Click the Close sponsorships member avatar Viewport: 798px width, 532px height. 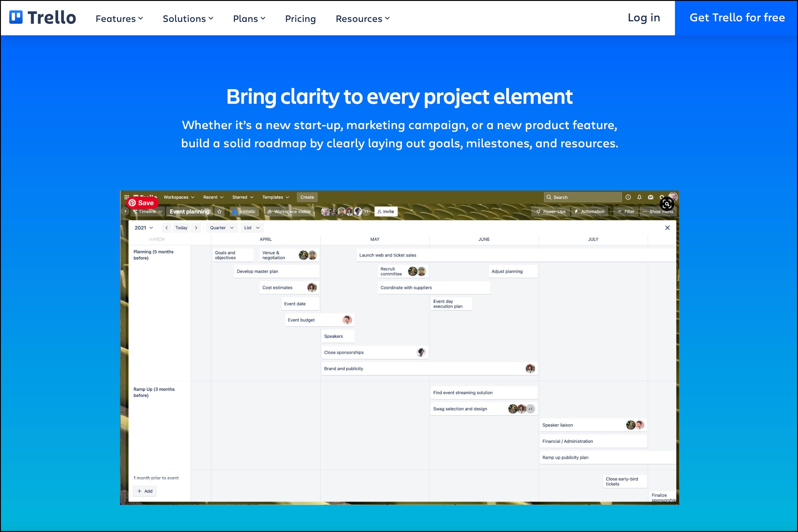click(421, 352)
